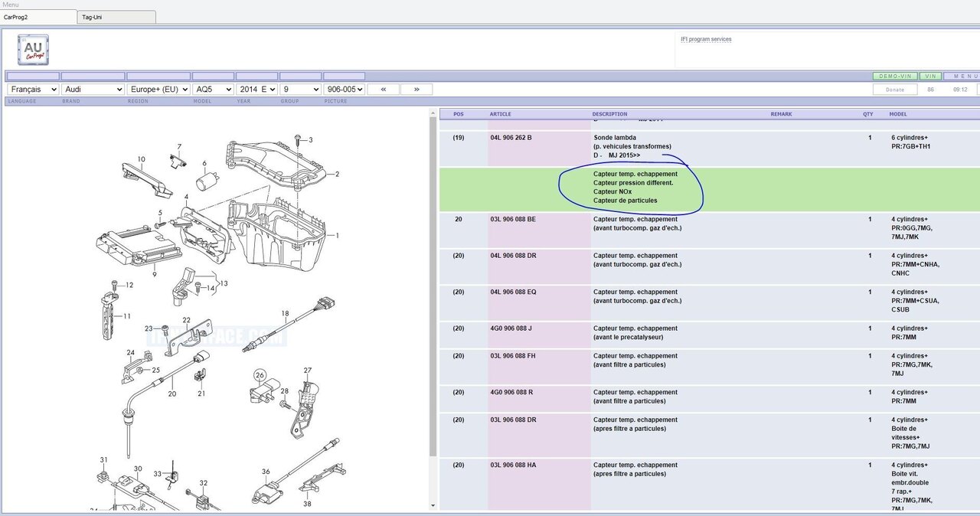Select part number 18 sensor in diagram
Viewport: 980px width, 516px height.
[x=285, y=313]
